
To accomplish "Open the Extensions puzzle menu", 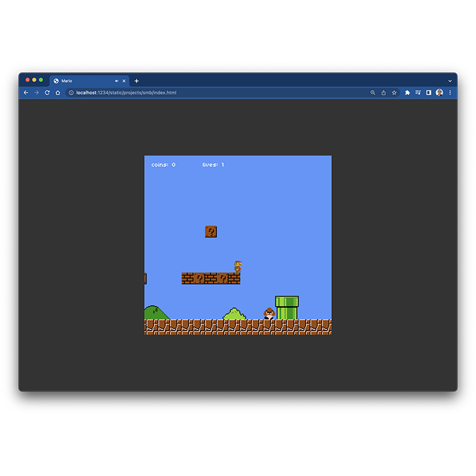I will coord(407,93).
